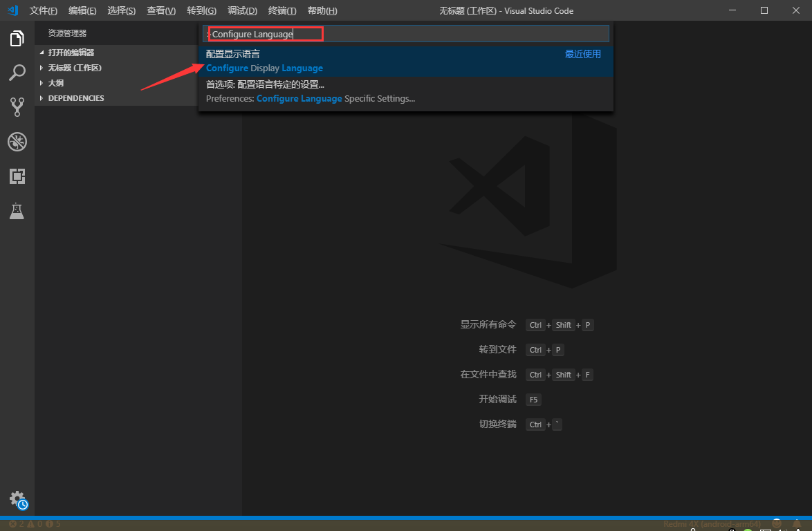Minimize the VS Code window
Screen dimensions: 812x531
tap(732, 10)
